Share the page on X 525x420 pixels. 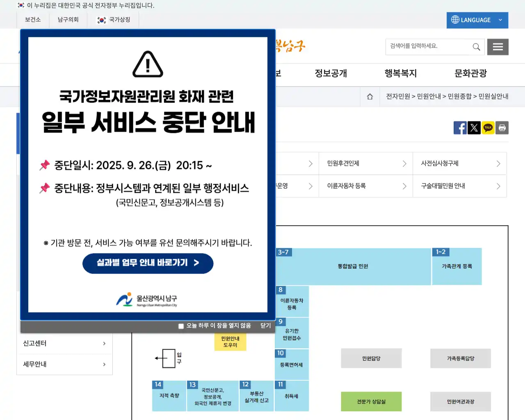pyautogui.click(x=474, y=128)
